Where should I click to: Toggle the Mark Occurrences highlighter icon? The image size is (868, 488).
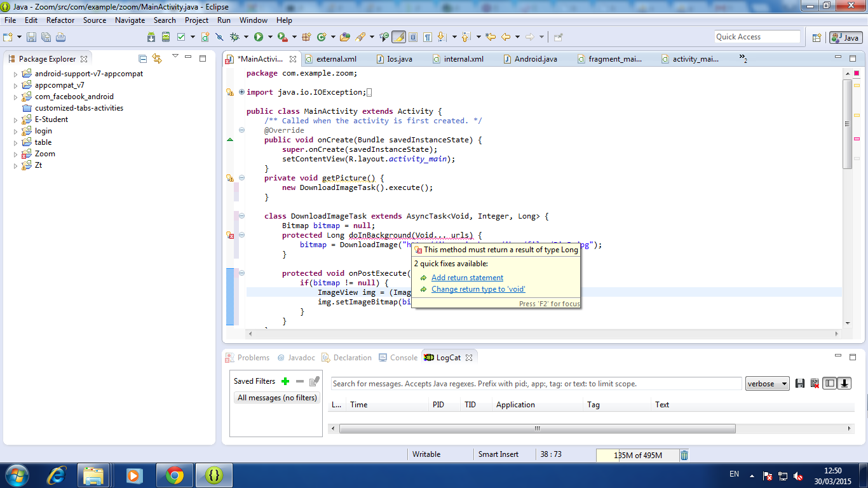pyautogui.click(x=399, y=37)
